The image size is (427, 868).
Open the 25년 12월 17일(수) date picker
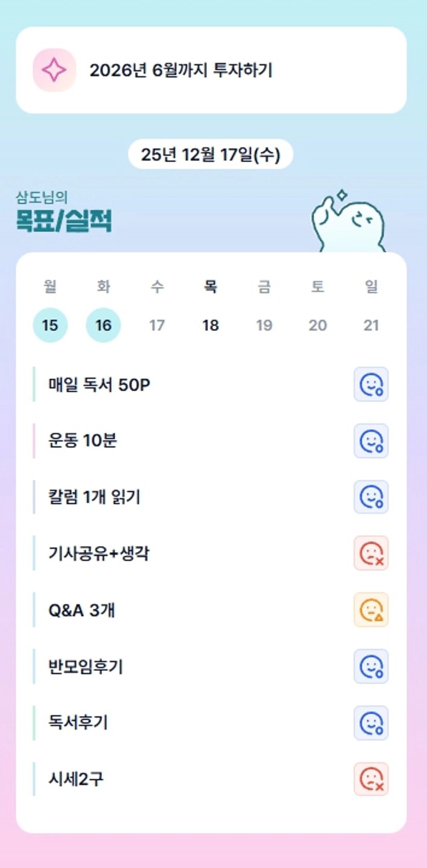[211, 154]
